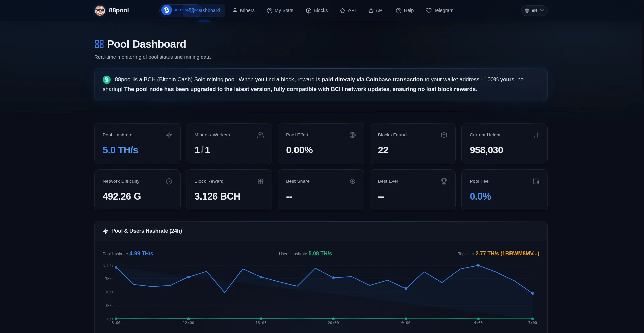Click the grid icon beside Pool Dashboard heading
The image size is (644, 333).
99,44
